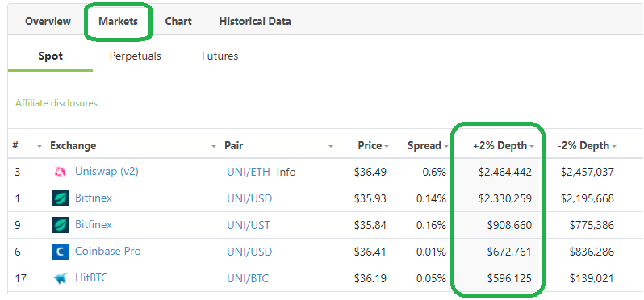Click the Coinbase Pro logo icon
This screenshot has height=300, width=644.
pos(61,252)
